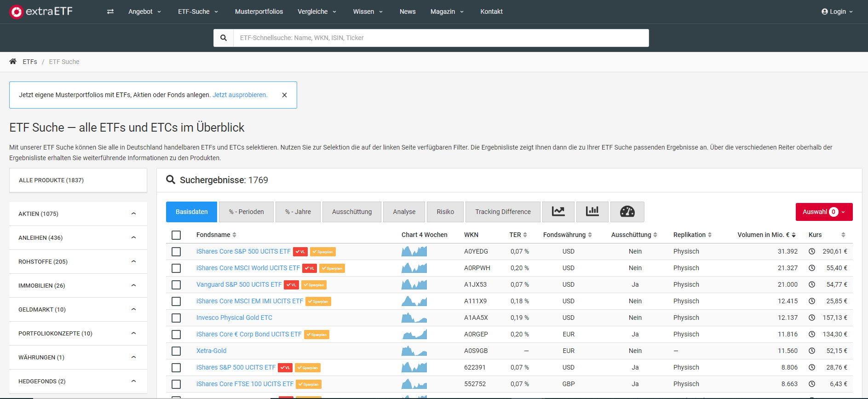The width and height of the screenshot is (868, 399).
Task: Switch to the Analyse tab
Action: click(404, 212)
